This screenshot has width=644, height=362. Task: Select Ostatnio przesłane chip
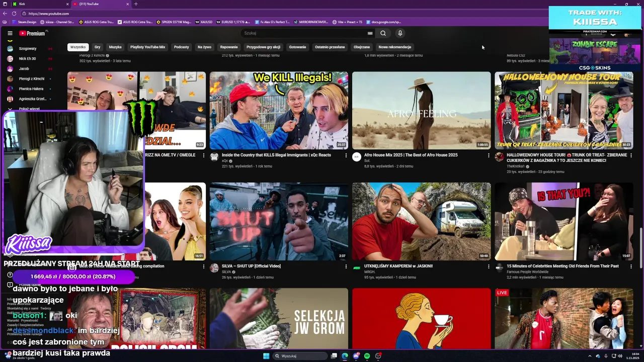[330, 47]
